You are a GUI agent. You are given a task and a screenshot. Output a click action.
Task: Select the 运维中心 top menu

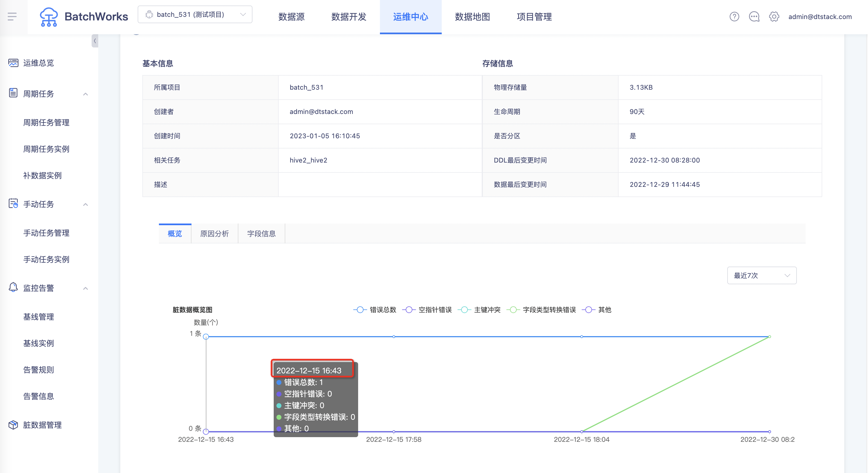411,17
